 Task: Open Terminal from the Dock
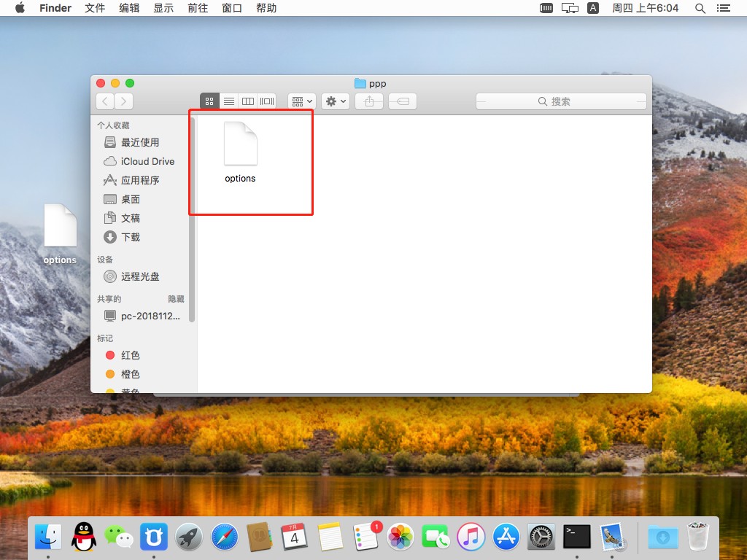pyautogui.click(x=576, y=538)
